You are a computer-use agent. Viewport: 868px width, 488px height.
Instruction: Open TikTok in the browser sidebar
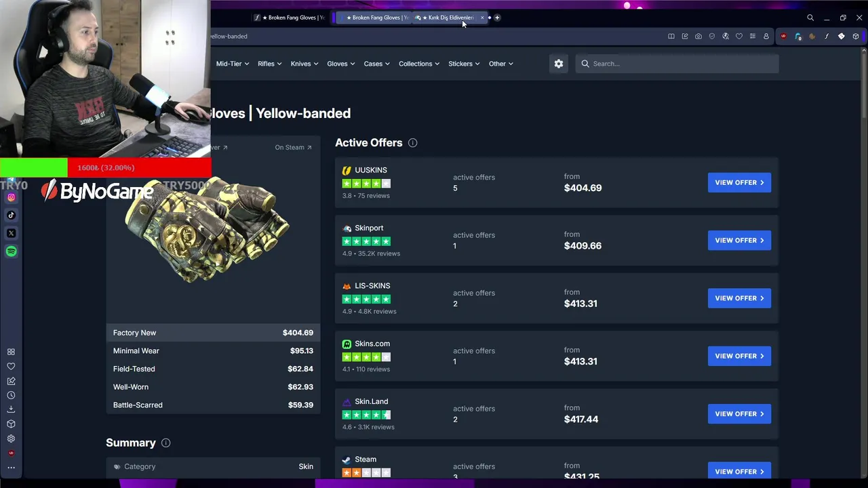point(11,215)
